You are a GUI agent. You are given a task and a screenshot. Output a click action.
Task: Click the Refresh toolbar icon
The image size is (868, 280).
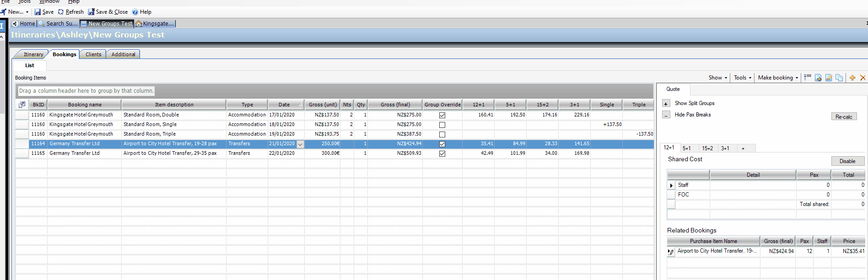tap(61, 12)
